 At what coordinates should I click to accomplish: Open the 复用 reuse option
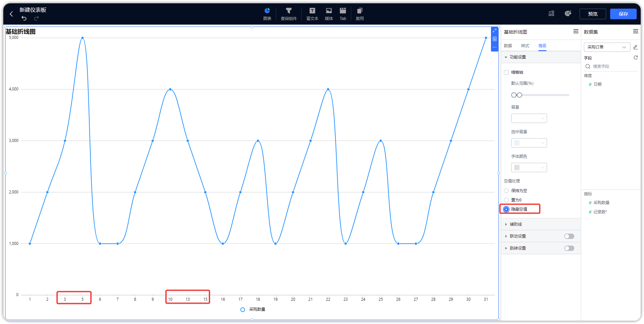coord(360,14)
